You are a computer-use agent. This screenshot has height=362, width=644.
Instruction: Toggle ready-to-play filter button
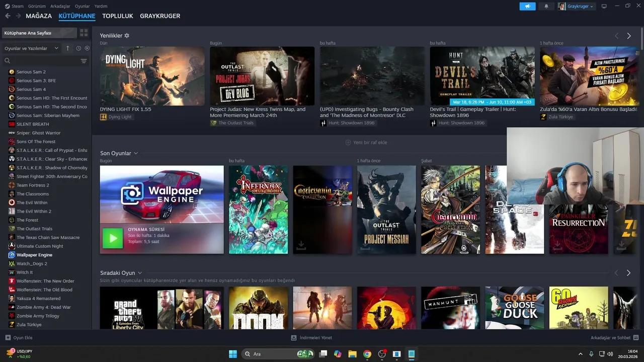click(x=87, y=48)
